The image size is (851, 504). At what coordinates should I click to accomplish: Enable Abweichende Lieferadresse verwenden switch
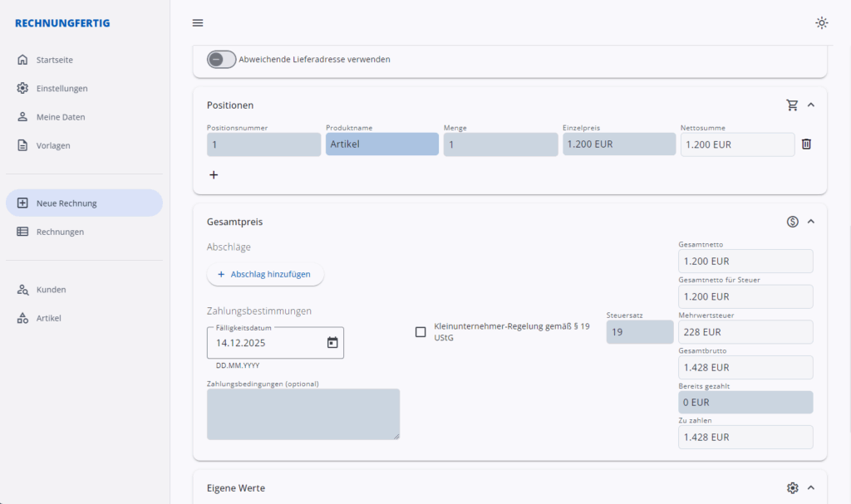click(x=221, y=60)
